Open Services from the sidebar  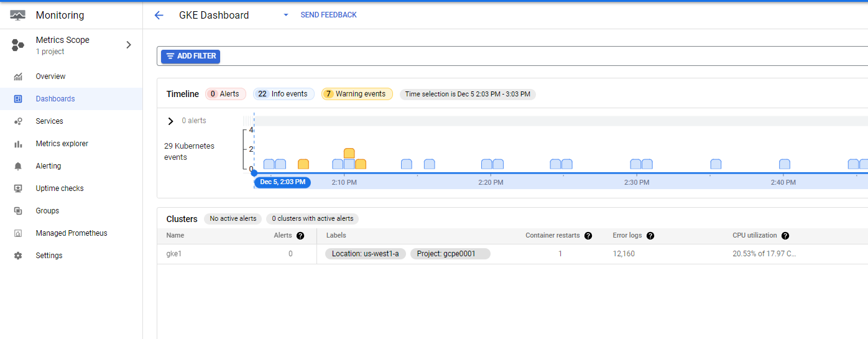(x=49, y=121)
